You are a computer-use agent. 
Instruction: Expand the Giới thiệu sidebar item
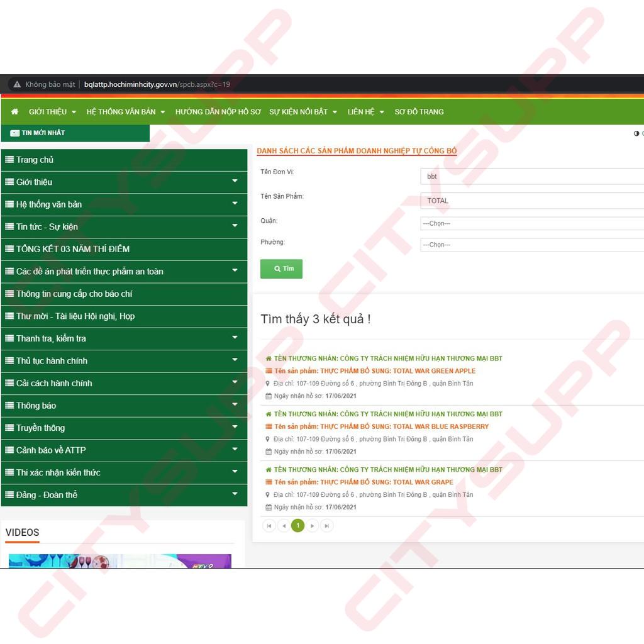pos(235,182)
